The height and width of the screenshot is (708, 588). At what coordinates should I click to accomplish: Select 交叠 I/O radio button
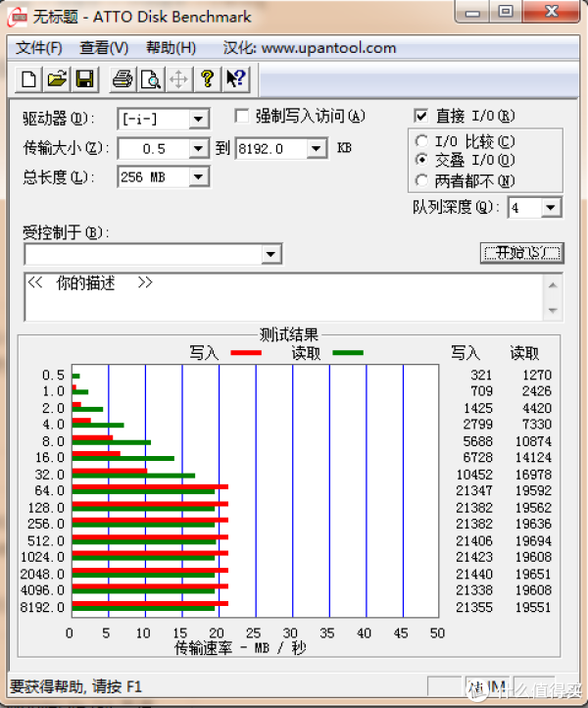(x=421, y=160)
